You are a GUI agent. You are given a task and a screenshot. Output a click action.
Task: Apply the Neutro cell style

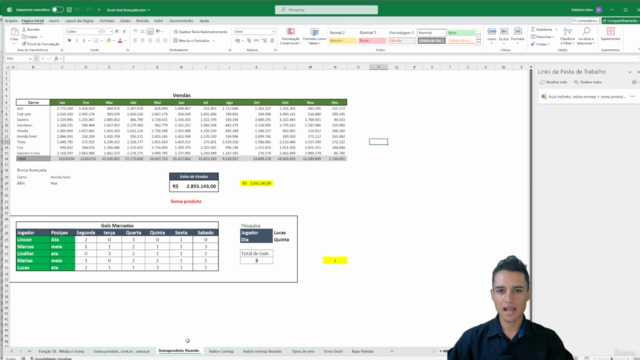[342, 40]
